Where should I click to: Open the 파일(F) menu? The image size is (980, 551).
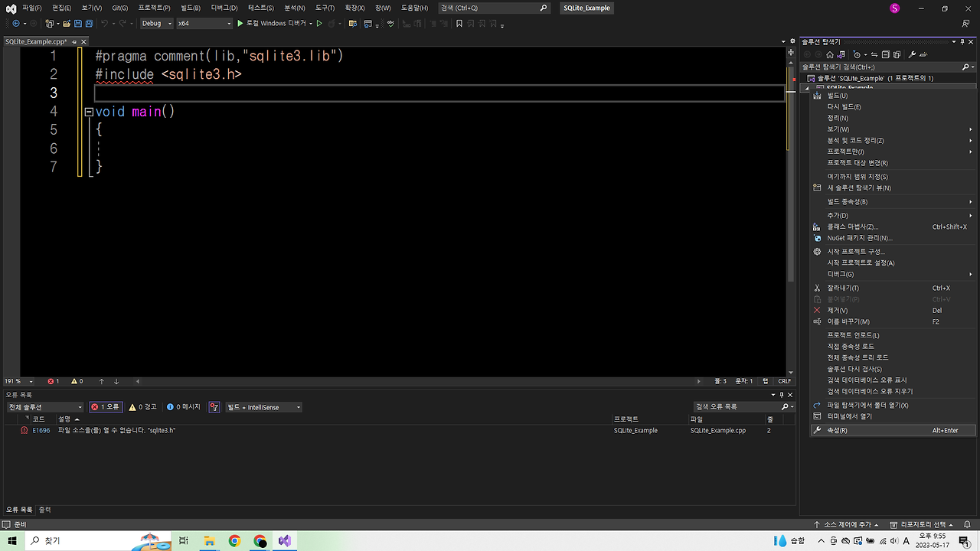coord(32,8)
